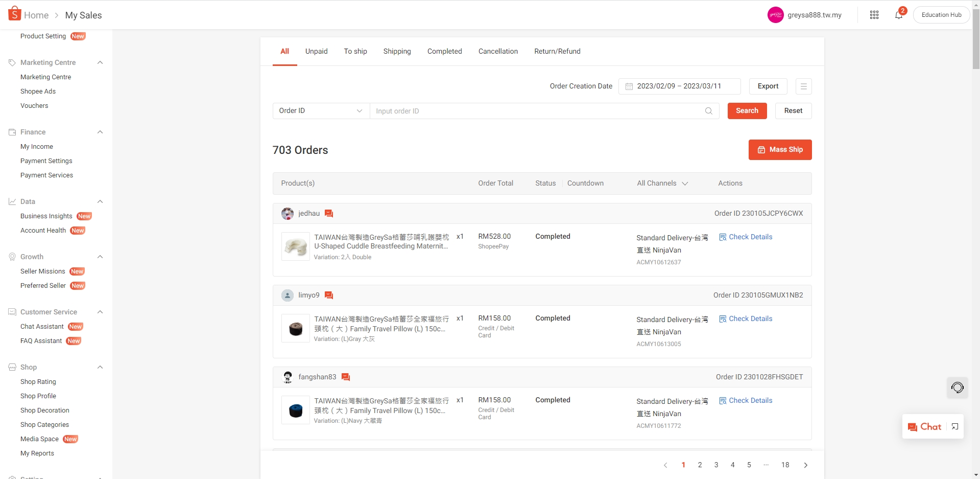Click chat icon beside fangshan83
Image resolution: width=980 pixels, height=479 pixels.
pyautogui.click(x=346, y=377)
